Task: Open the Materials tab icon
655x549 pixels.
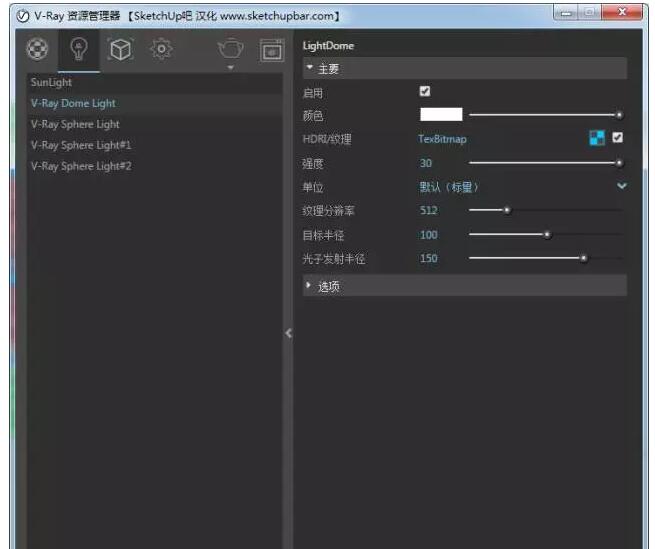Action: [x=37, y=49]
